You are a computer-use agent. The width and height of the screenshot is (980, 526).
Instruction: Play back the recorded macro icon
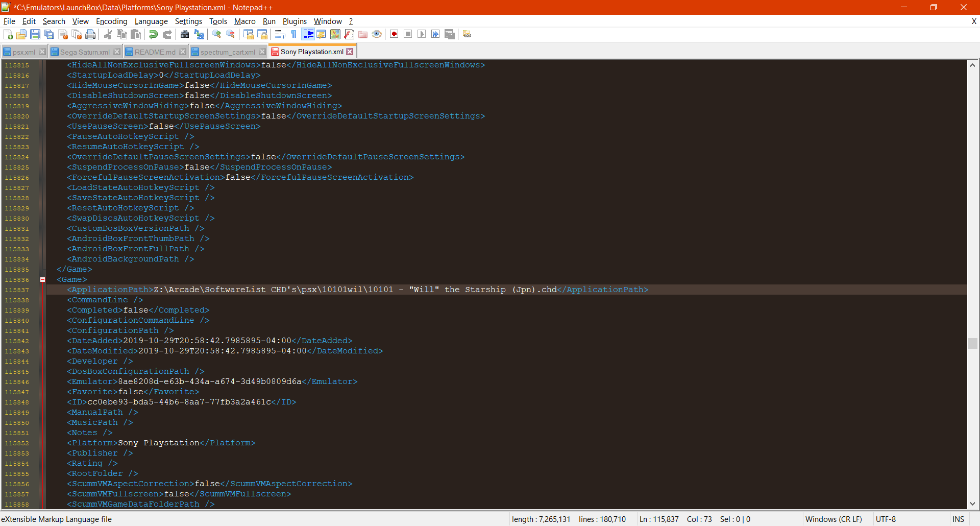tap(422, 34)
